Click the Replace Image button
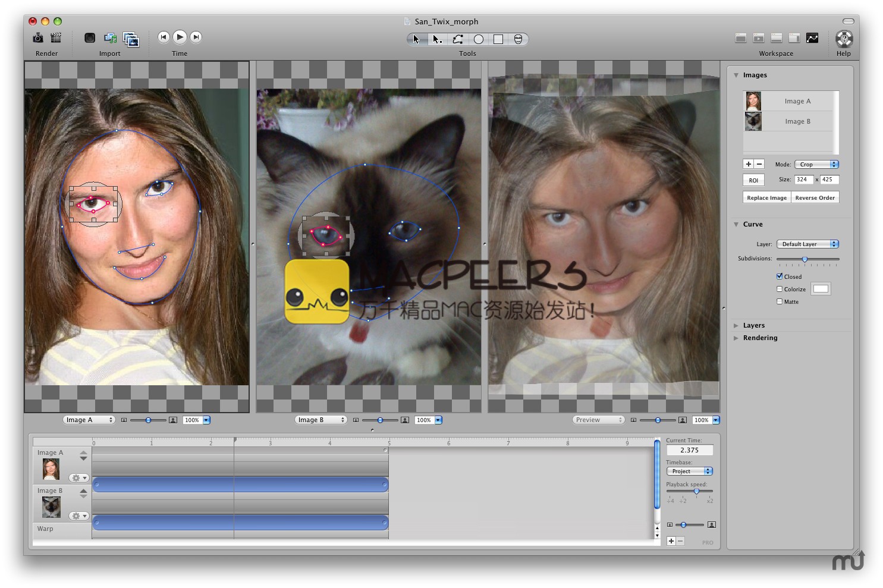The width and height of the screenshot is (883, 588). 766,197
